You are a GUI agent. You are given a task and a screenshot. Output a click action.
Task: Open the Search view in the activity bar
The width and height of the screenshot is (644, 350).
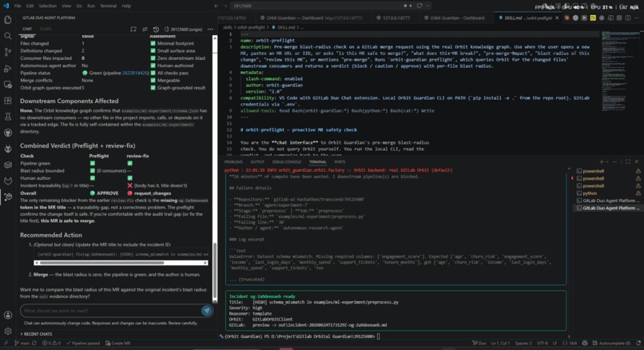click(x=7, y=36)
